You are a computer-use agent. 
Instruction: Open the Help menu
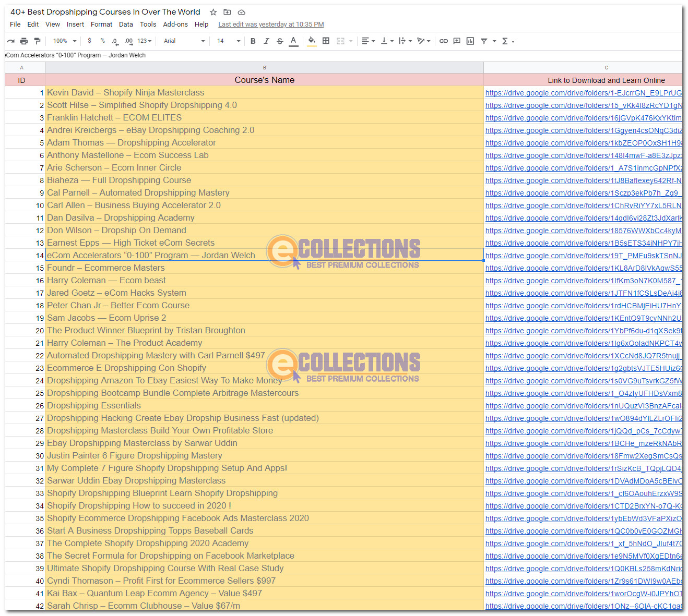[x=201, y=24]
